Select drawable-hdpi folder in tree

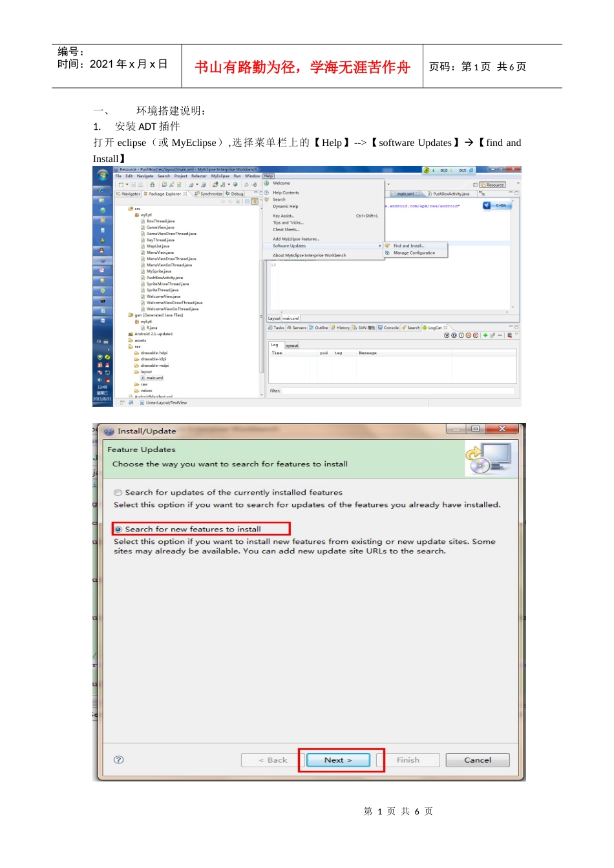click(151, 353)
